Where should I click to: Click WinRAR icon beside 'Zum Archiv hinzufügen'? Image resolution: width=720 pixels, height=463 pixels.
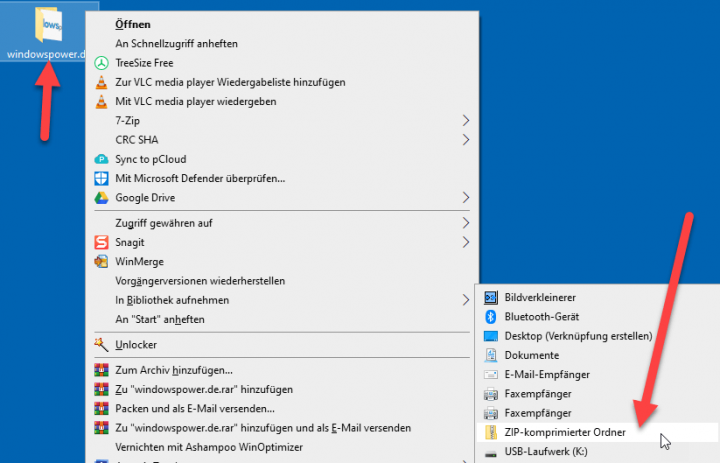click(x=101, y=370)
